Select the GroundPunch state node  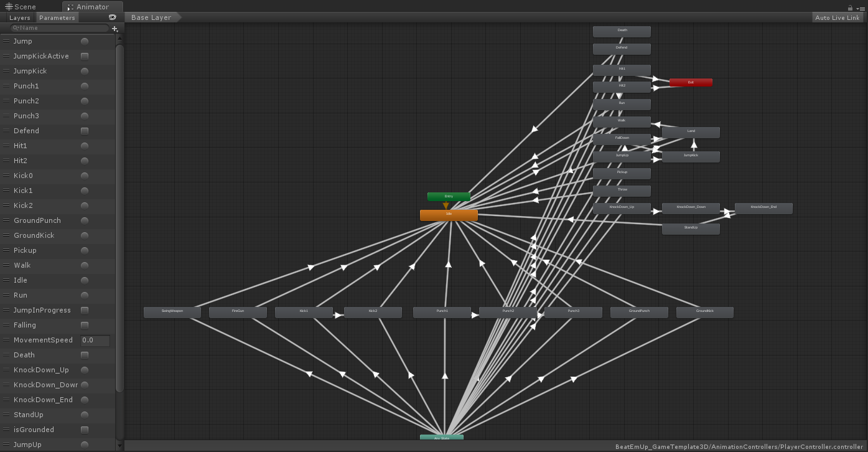point(639,312)
